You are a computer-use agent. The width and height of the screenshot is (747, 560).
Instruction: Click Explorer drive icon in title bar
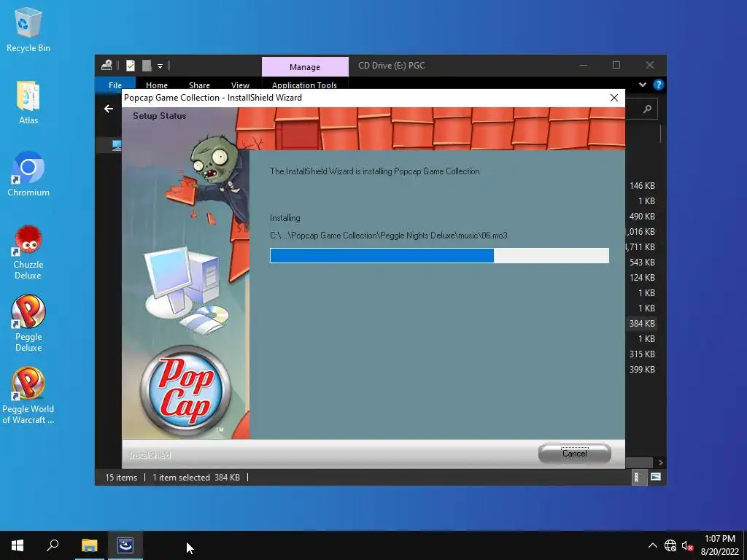(x=107, y=65)
